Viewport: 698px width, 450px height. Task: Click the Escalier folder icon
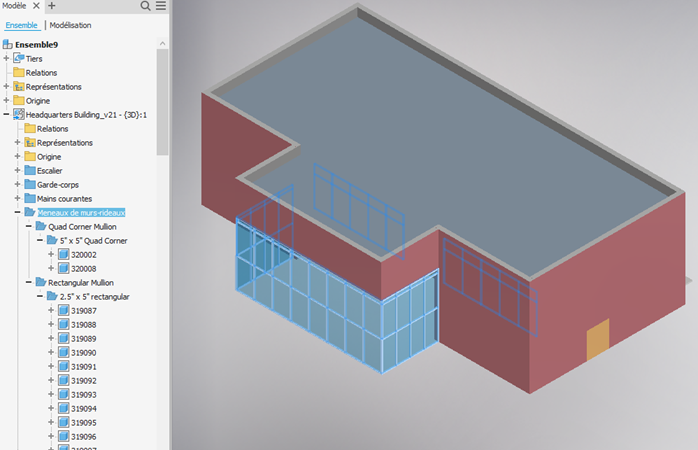tap(29, 171)
